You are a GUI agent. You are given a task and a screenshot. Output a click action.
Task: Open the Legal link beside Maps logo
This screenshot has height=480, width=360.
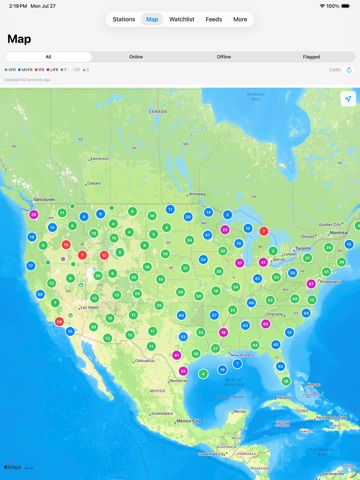tap(29, 468)
